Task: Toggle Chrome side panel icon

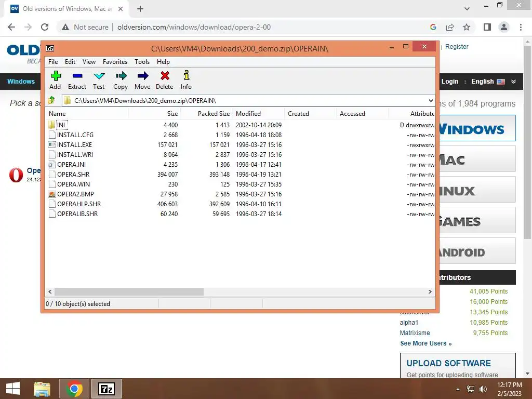Action: click(x=487, y=27)
